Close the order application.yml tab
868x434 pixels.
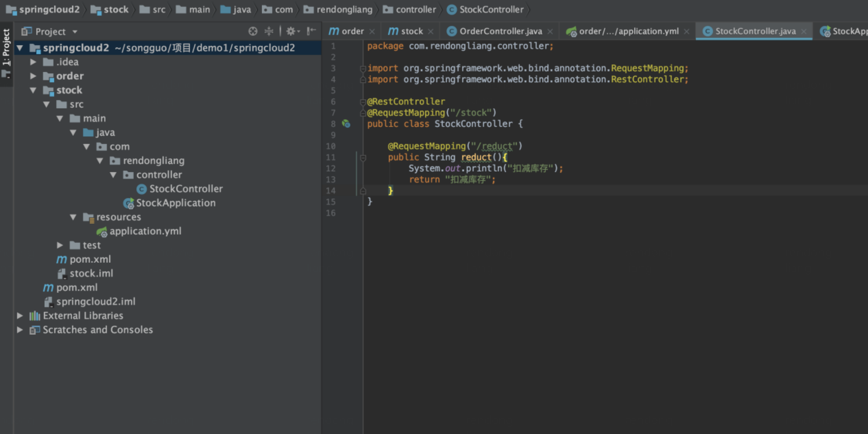687,32
